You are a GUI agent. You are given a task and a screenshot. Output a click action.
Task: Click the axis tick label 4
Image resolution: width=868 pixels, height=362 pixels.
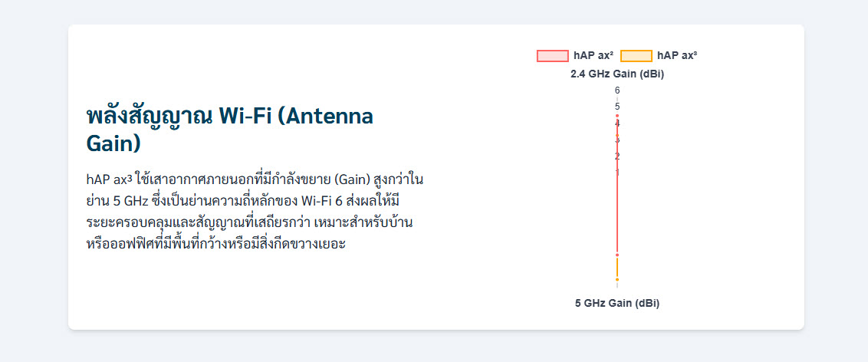click(617, 123)
